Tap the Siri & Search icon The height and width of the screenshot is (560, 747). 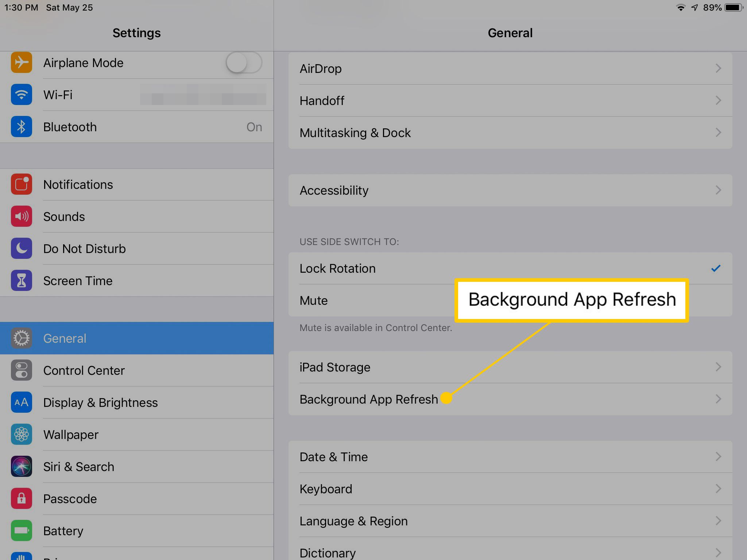22,467
